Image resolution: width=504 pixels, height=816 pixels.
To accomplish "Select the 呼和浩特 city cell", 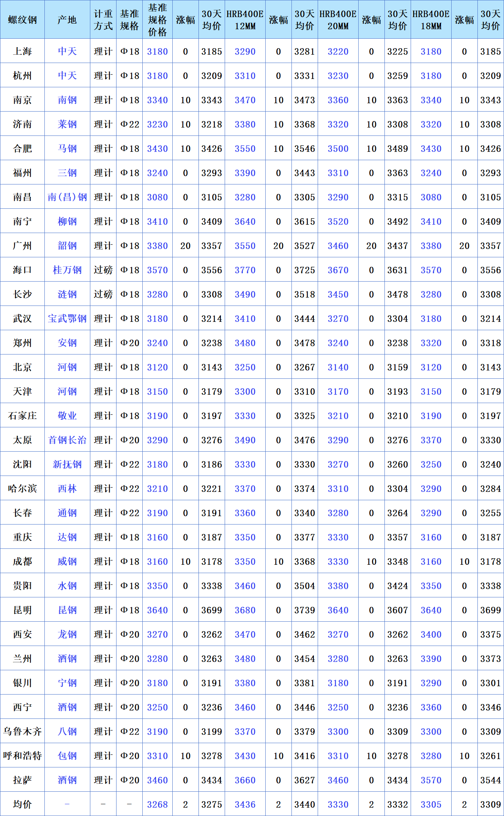I will [x=22, y=756].
